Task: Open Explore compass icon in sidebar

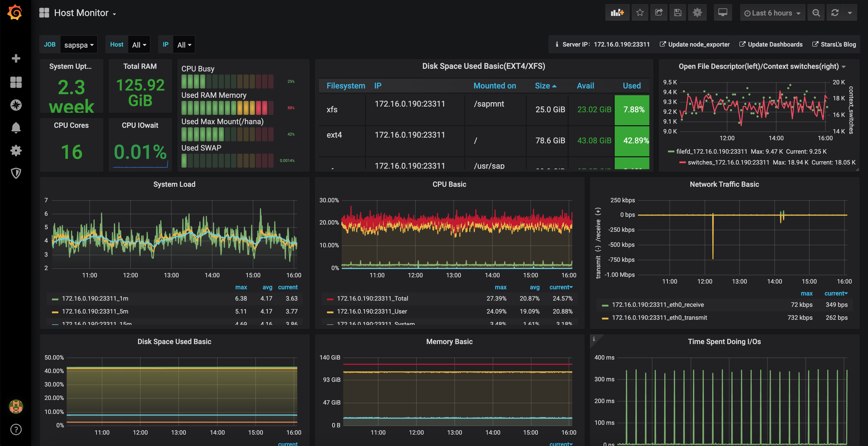Action: (x=16, y=105)
